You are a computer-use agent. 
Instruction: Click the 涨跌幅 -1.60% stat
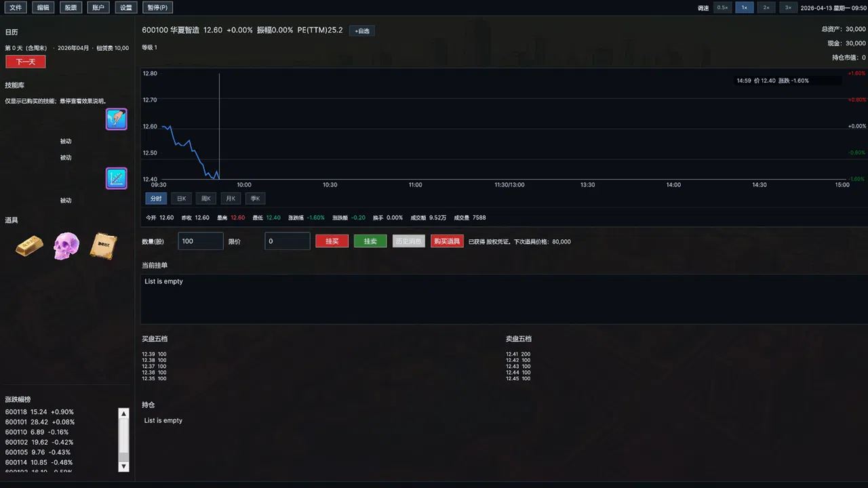[x=307, y=218]
